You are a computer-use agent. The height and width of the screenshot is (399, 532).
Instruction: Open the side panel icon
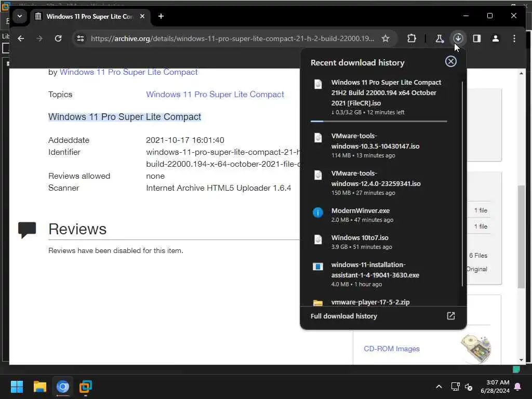point(477,38)
